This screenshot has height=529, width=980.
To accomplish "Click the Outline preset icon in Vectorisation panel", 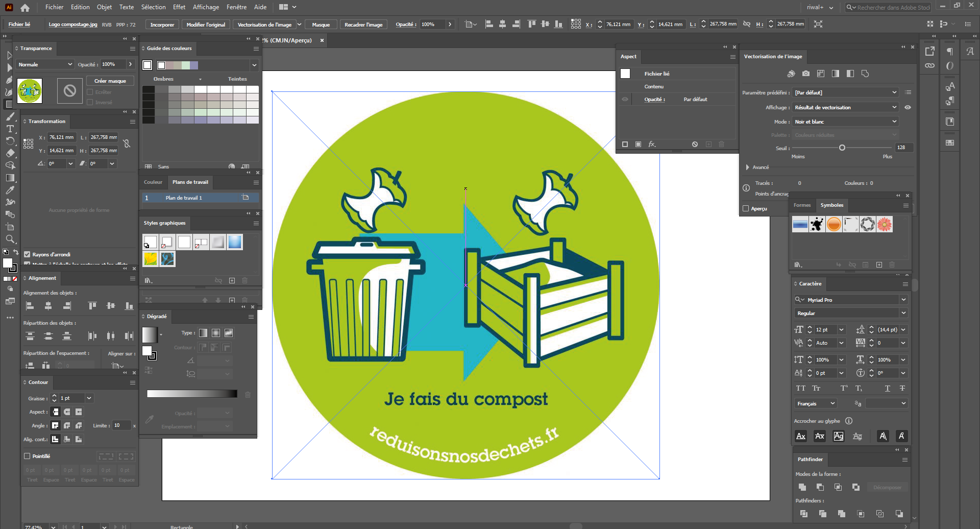I will [x=865, y=74].
